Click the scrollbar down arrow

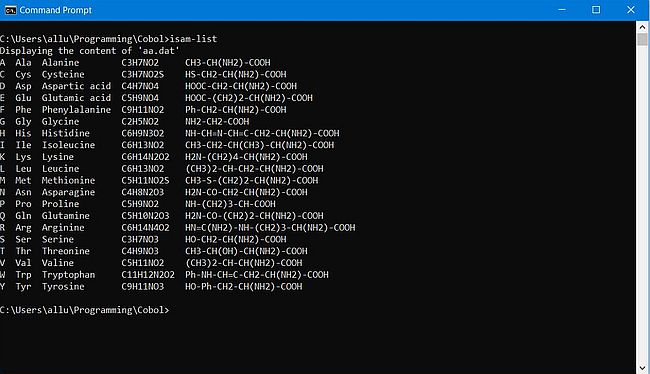click(642, 368)
